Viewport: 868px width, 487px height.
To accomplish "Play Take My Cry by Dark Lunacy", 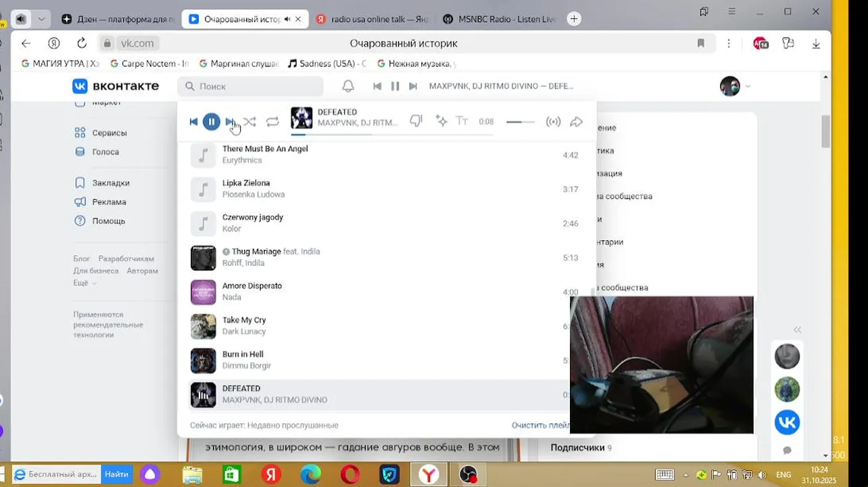I will (378, 326).
